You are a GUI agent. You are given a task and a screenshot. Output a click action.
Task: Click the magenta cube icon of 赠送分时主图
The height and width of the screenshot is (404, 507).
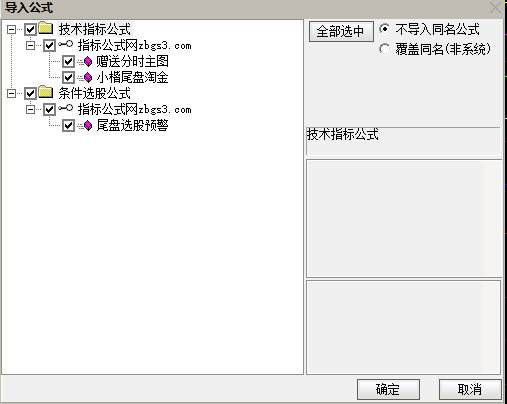[88, 61]
